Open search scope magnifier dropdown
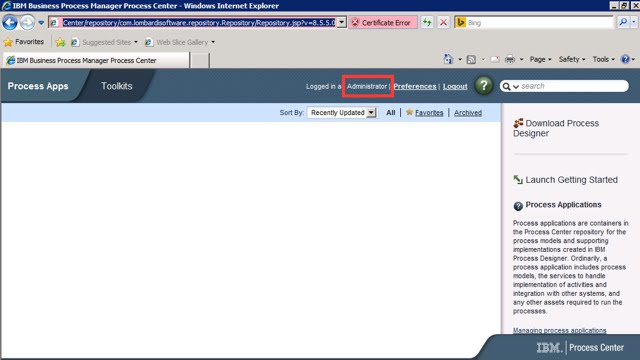Viewport: 640px width, 360px height. point(510,86)
